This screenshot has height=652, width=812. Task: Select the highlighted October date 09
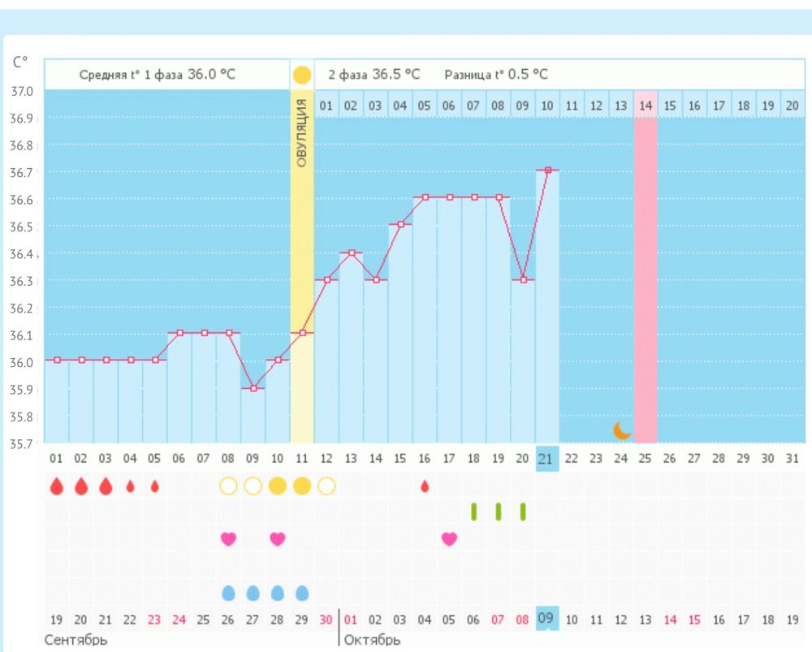tap(546, 619)
